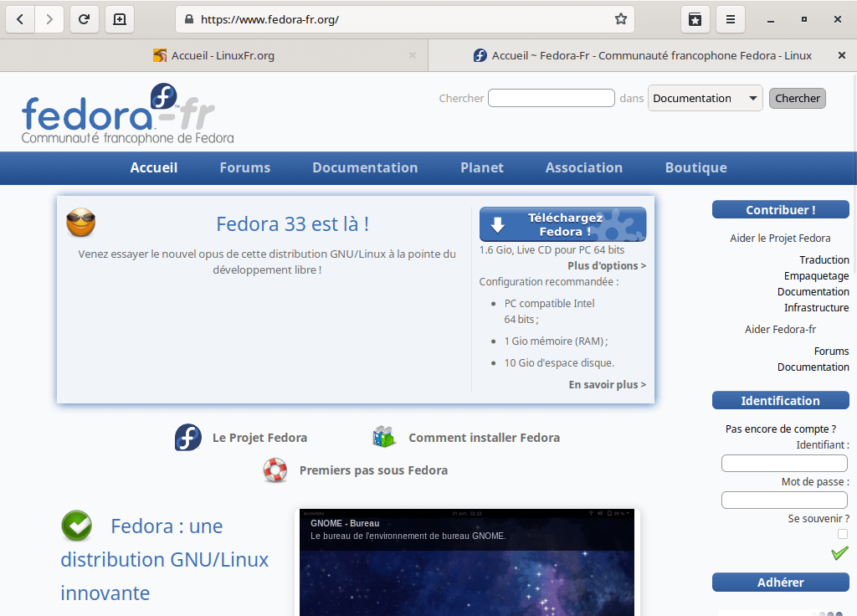Focus the Identifiant input field
Screen dimensions: 857x616
click(784, 463)
